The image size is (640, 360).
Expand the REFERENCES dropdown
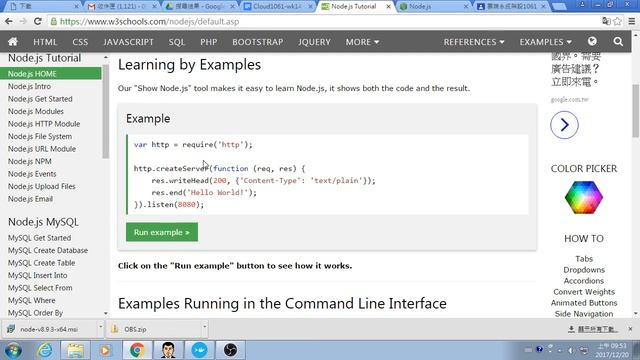click(x=474, y=42)
